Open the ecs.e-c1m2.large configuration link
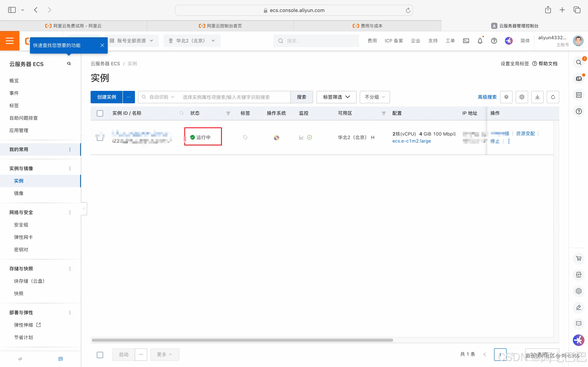Screen dimensions: 588x367 412,141
